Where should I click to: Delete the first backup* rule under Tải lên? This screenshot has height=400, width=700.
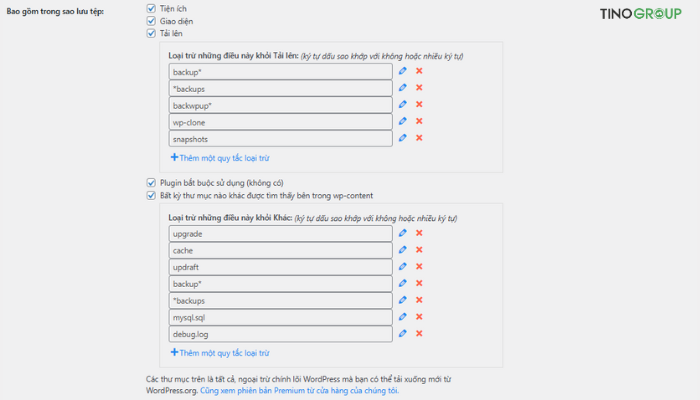[419, 71]
